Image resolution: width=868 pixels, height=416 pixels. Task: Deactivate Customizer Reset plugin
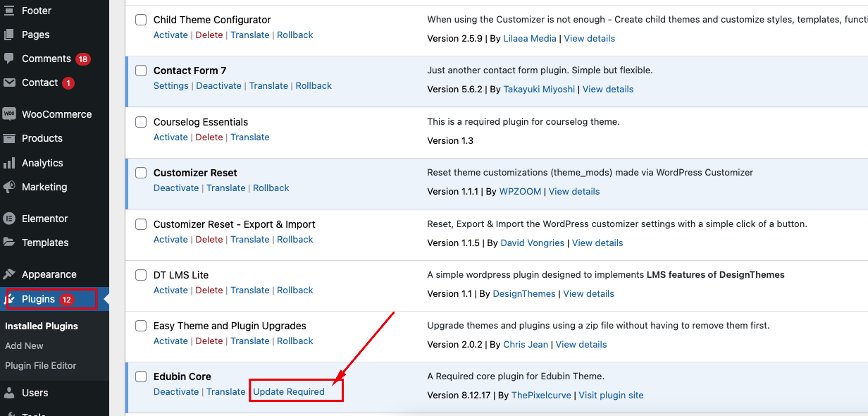pos(176,188)
